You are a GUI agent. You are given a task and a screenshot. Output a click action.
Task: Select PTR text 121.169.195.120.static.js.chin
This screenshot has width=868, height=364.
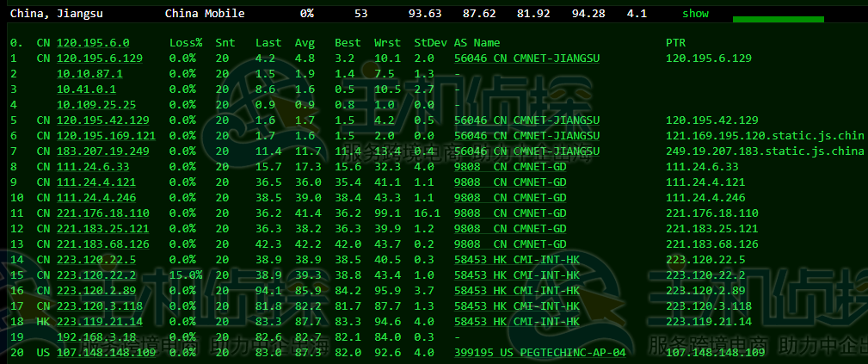765,136
